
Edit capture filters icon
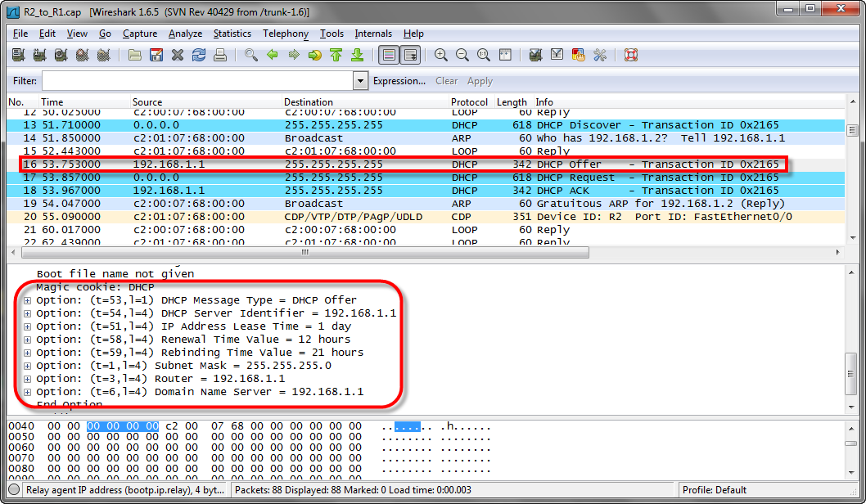[535, 55]
